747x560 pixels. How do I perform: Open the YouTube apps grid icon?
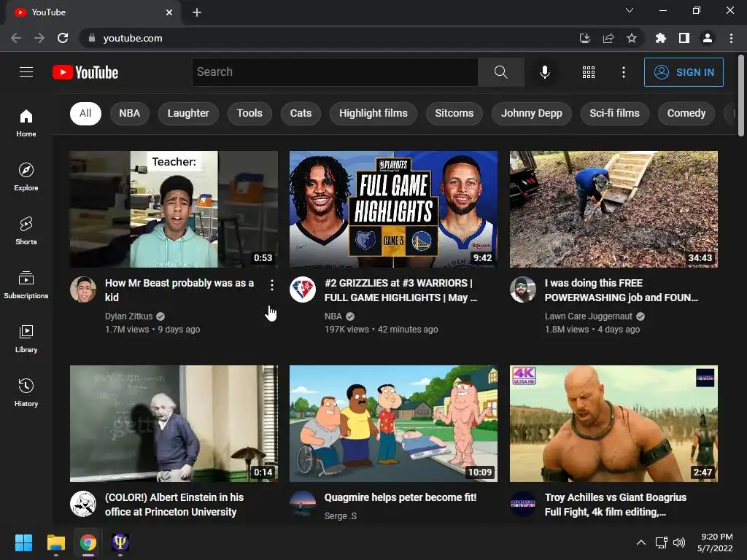pos(589,72)
